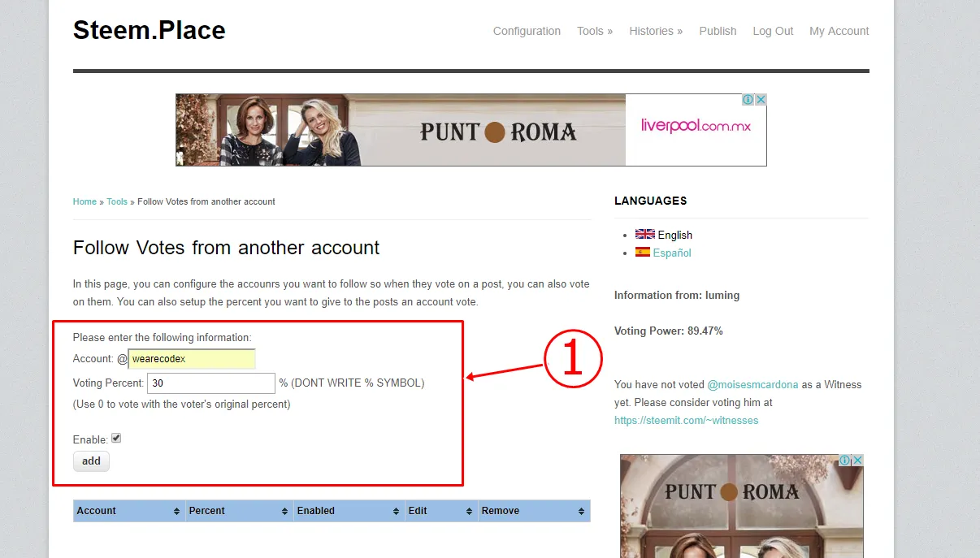Screen dimensions: 980x558
Task: Click the add button
Action: 91,461
